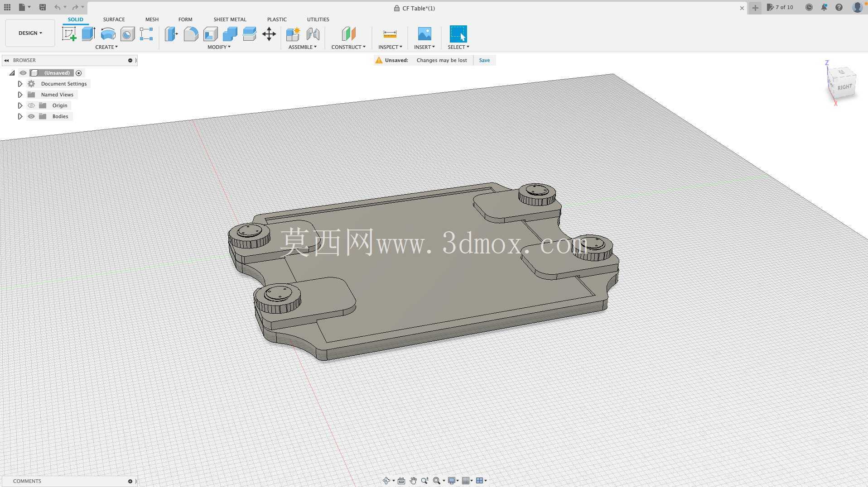Add a new design tab
868x487 pixels.
coord(755,8)
